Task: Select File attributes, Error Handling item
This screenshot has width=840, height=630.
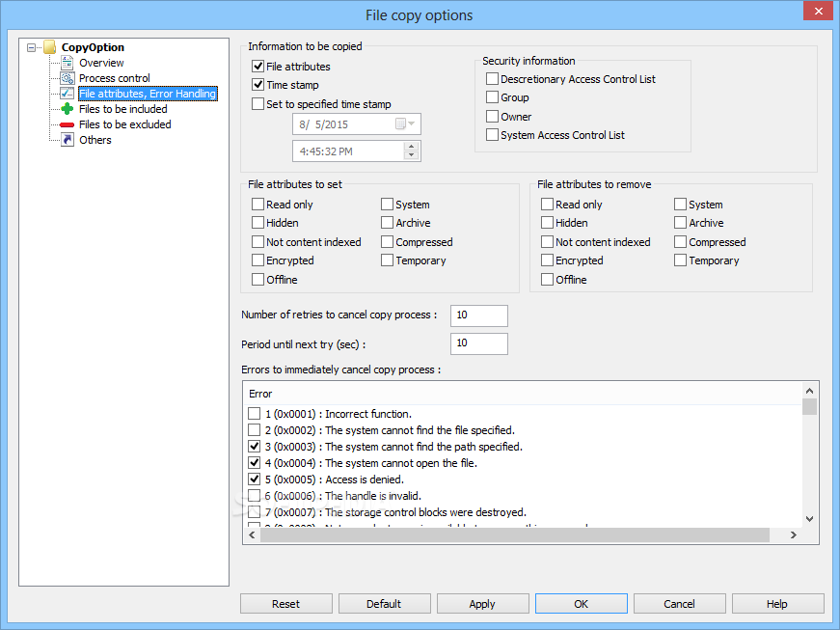Action: tap(148, 94)
